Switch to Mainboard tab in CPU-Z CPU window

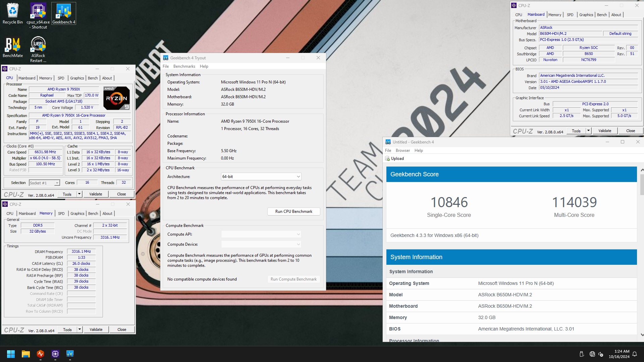click(x=27, y=78)
